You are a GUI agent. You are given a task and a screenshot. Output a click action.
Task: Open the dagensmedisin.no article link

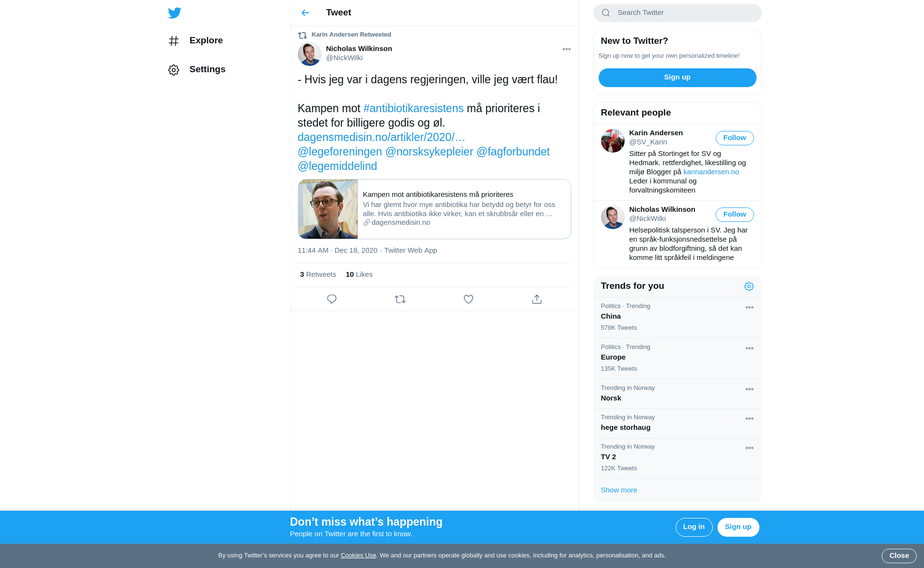382,137
